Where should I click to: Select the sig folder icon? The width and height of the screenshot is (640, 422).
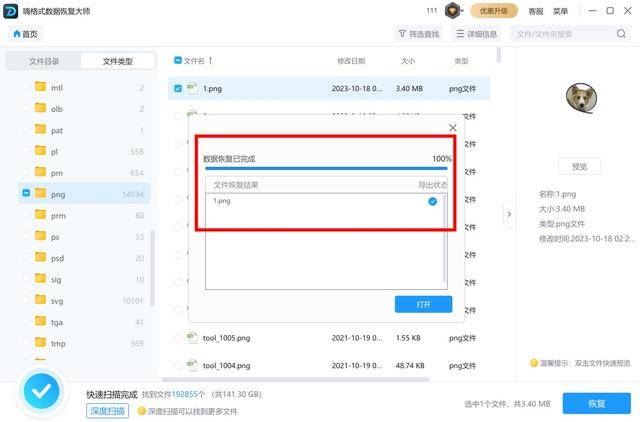(40, 278)
